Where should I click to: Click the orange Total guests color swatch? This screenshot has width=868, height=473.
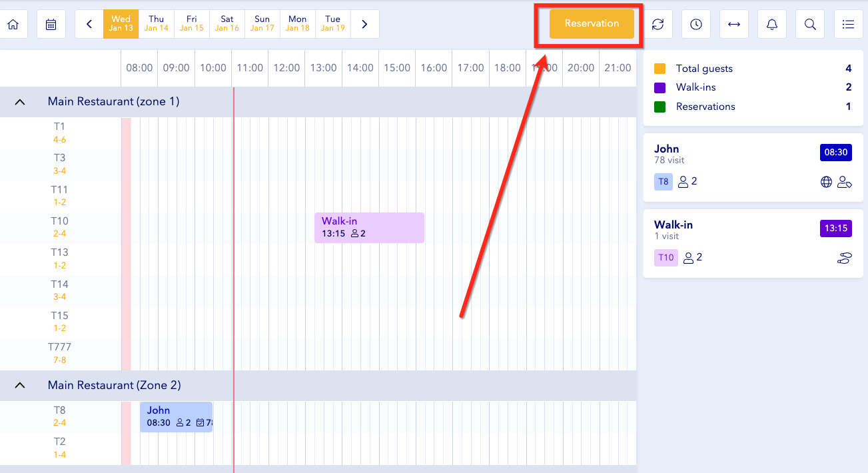[x=660, y=68]
